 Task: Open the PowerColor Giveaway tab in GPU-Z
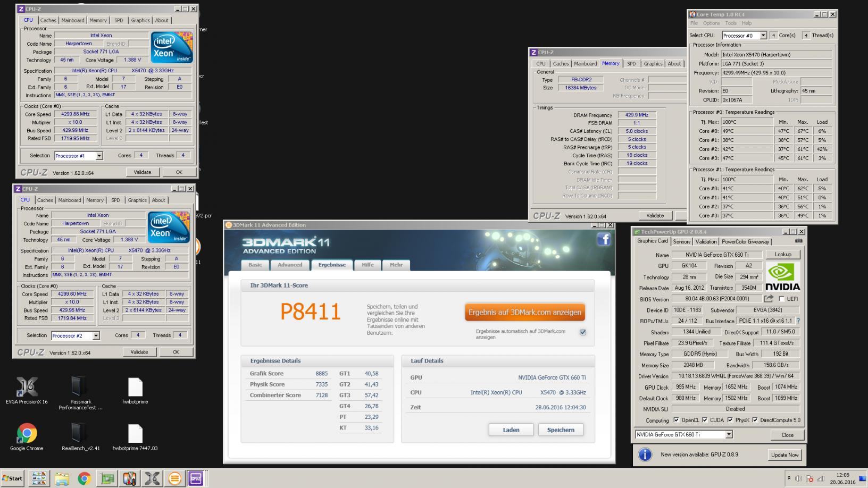745,241
